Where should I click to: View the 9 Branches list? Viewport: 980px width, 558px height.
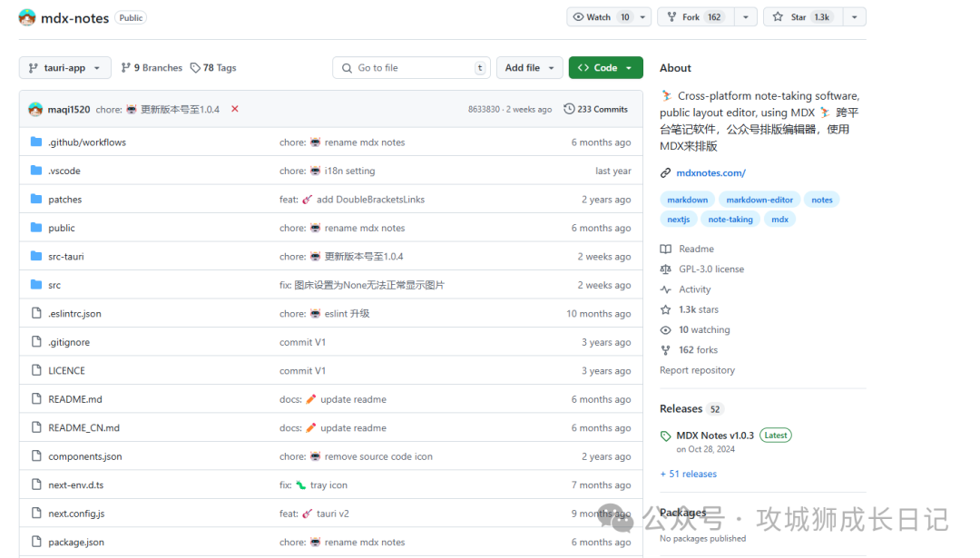click(152, 67)
